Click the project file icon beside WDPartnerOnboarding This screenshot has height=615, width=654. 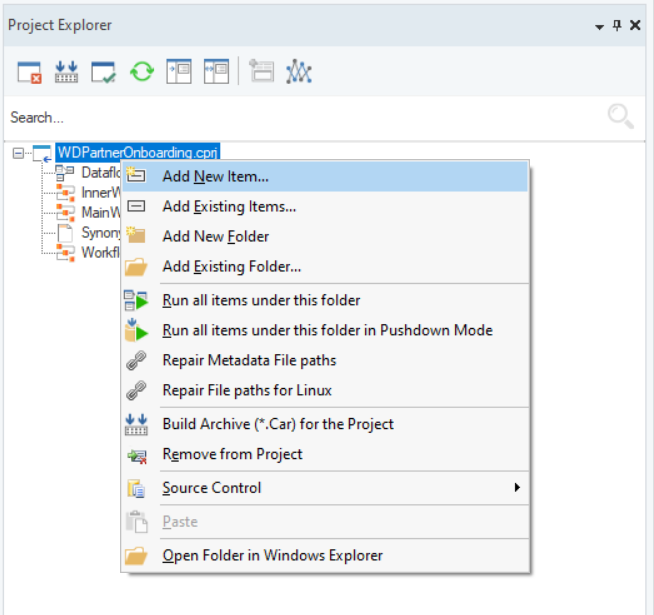click(x=42, y=154)
